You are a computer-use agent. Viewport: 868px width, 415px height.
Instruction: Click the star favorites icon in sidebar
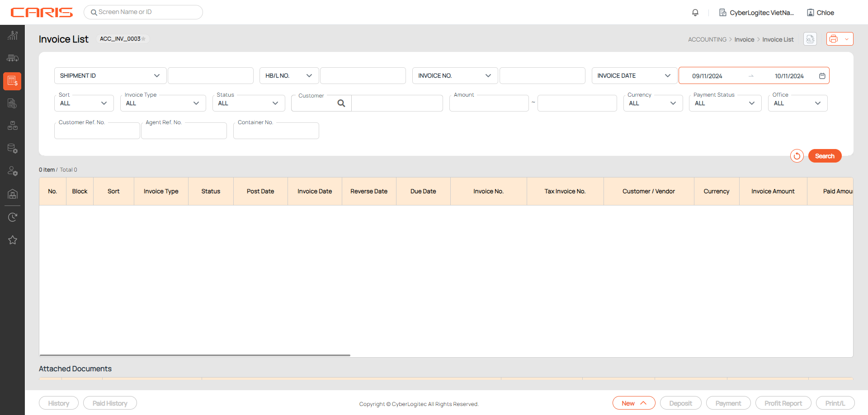[13, 240]
